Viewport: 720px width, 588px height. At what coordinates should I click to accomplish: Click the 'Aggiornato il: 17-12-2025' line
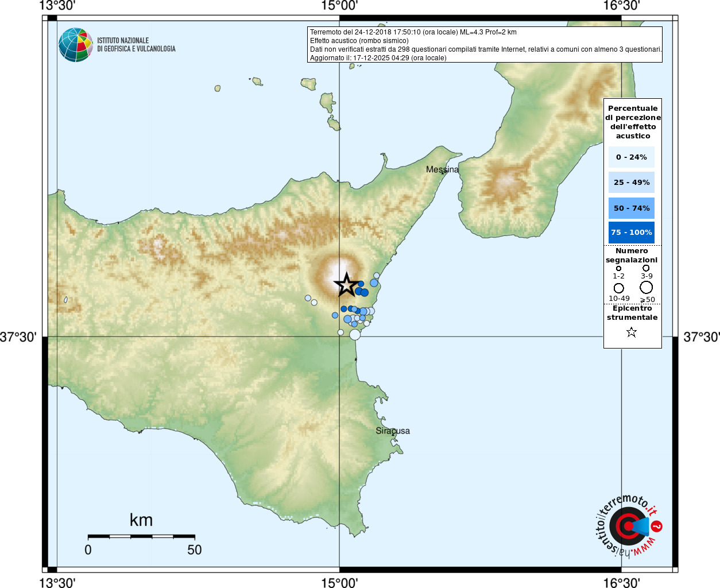pyautogui.click(x=378, y=58)
